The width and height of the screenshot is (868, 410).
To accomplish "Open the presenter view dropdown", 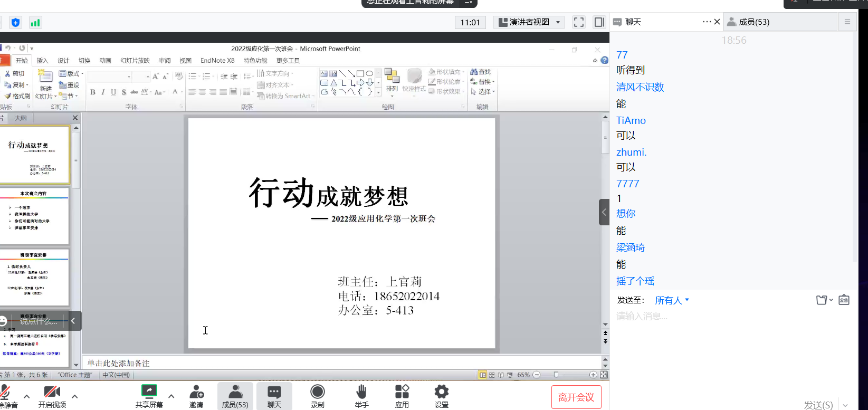I will pyautogui.click(x=529, y=22).
